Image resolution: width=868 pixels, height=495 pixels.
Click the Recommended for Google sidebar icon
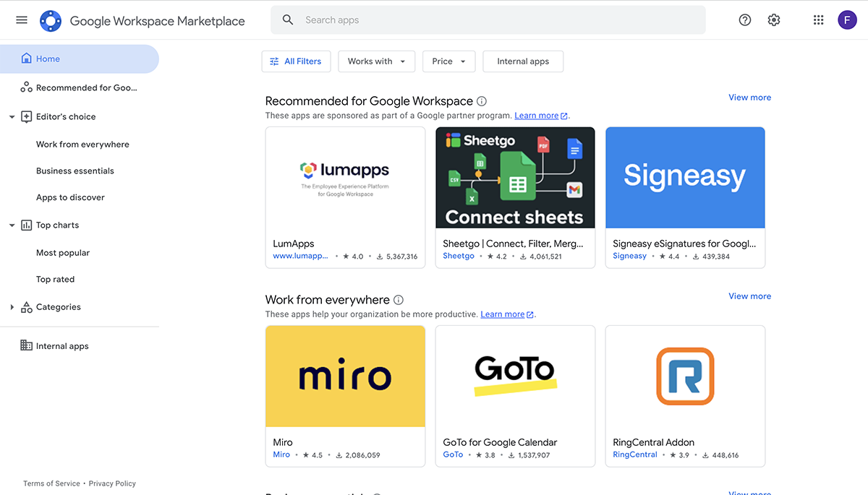(27, 87)
